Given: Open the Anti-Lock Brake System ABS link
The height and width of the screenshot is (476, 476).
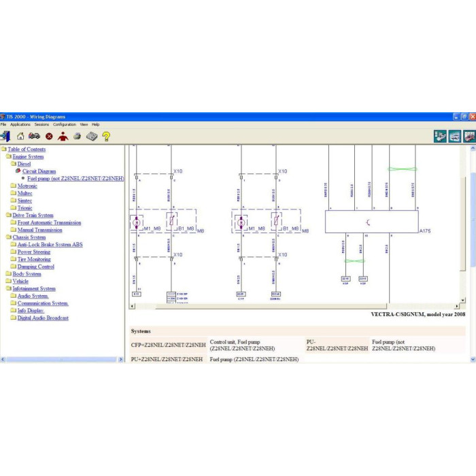Looking at the screenshot, I should pos(50,244).
